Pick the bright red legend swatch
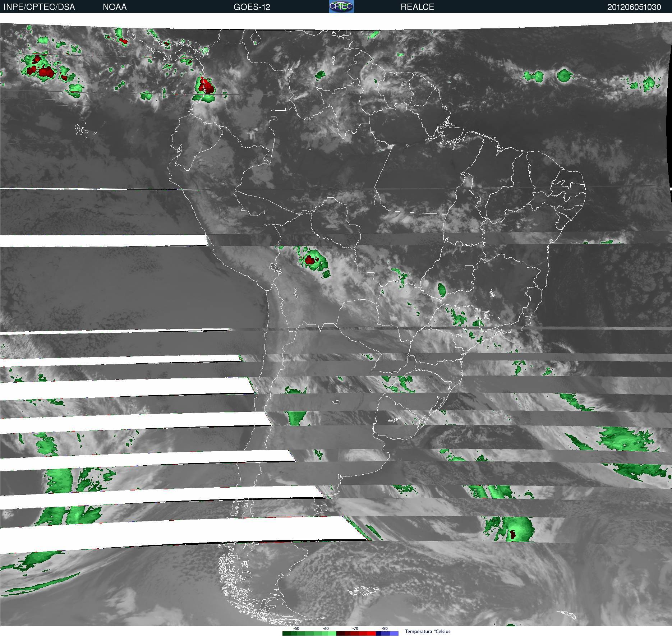This screenshot has width=672, height=636. (x=372, y=633)
